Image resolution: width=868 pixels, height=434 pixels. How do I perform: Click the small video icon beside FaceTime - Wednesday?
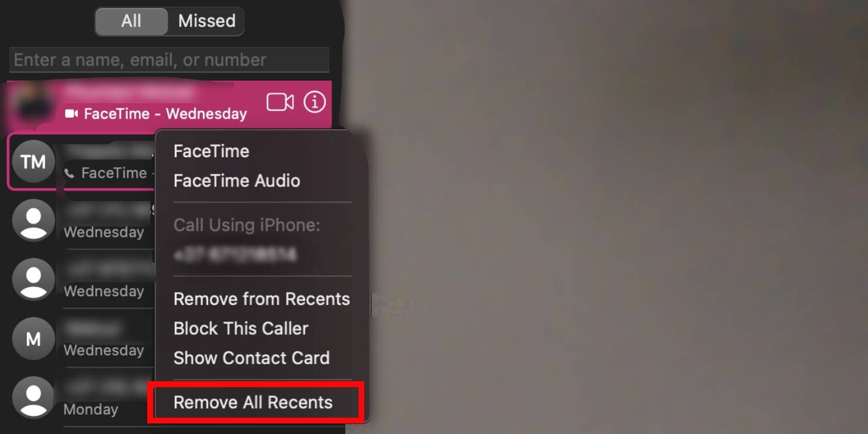[71, 114]
